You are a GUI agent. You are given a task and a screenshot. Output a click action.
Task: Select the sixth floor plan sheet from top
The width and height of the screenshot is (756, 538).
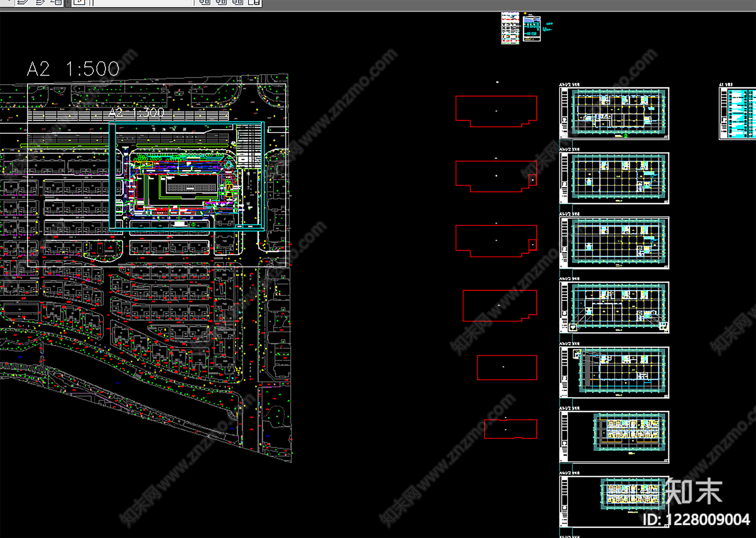tap(614, 437)
